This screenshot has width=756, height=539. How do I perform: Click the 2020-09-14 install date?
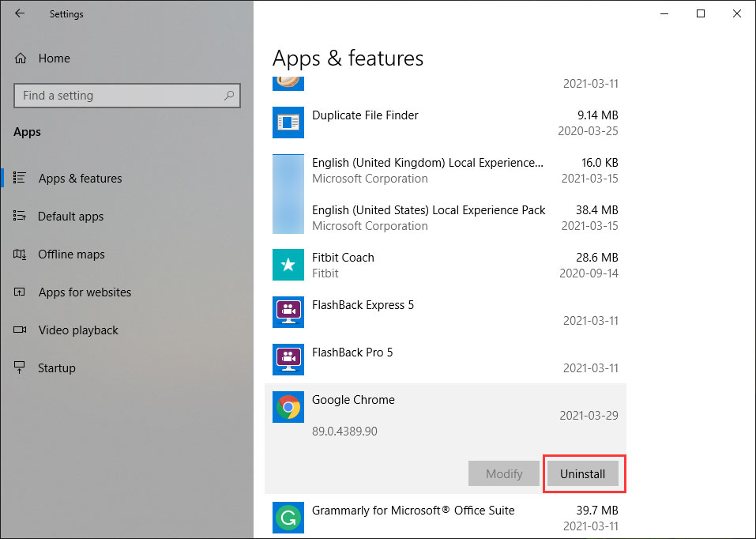tap(589, 273)
